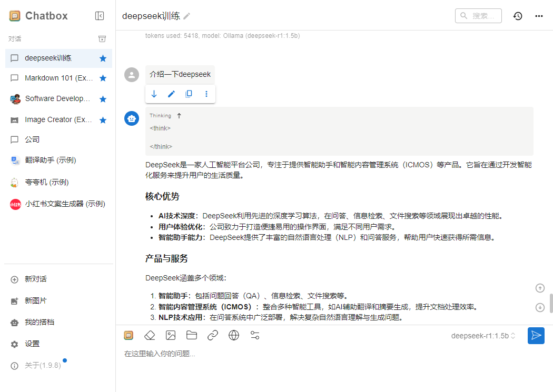553x392 pixels.
Task: Click the 产品与服务 heading
Action: click(166, 258)
